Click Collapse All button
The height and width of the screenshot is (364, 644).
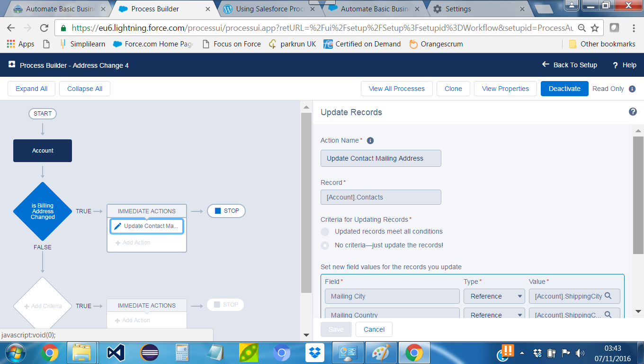pyautogui.click(x=85, y=89)
